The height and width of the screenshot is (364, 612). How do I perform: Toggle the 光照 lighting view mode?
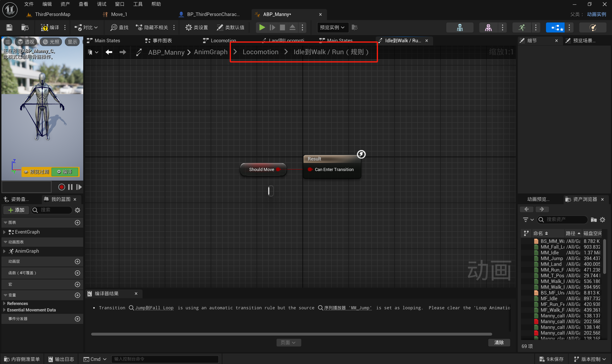(51, 42)
